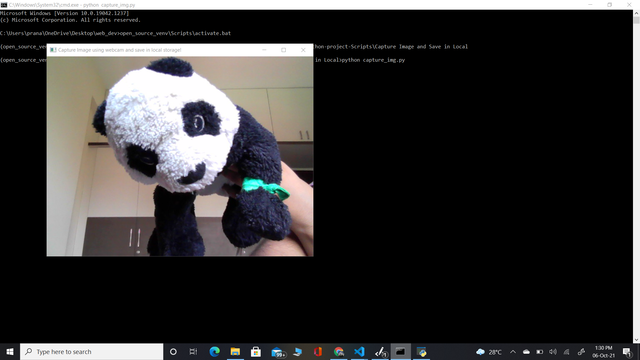Viewport: 640px width, 360px height.
Task: Open Microsoft Store from taskbar
Action: pos(256,351)
